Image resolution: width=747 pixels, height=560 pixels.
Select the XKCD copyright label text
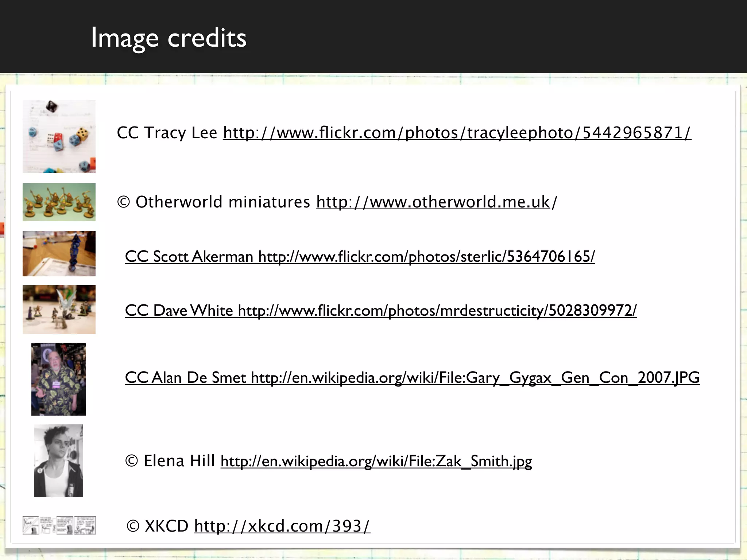point(158,526)
